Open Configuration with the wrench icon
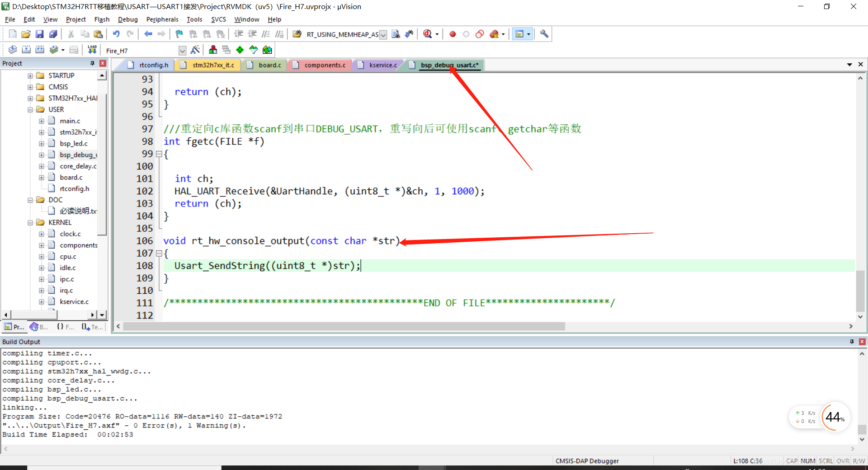The width and height of the screenshot is (868, 470). tap(544, 34)
